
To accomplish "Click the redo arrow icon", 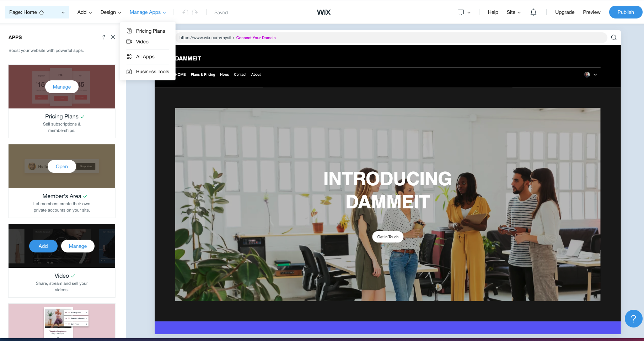I will click(195, 12).
